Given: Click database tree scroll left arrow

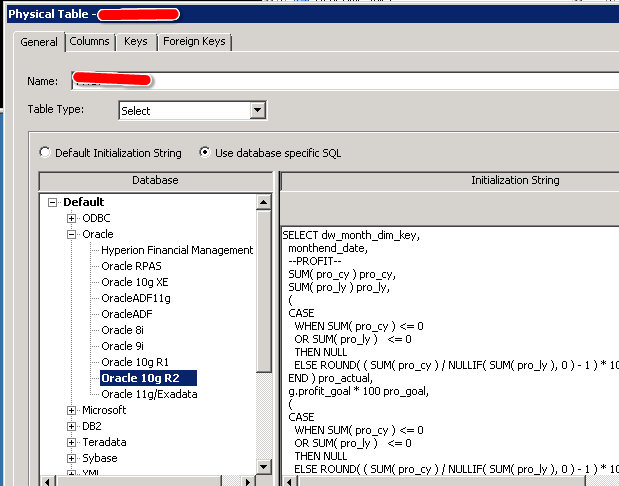Looking at the screenshot, I should click(x=48, y=481).
